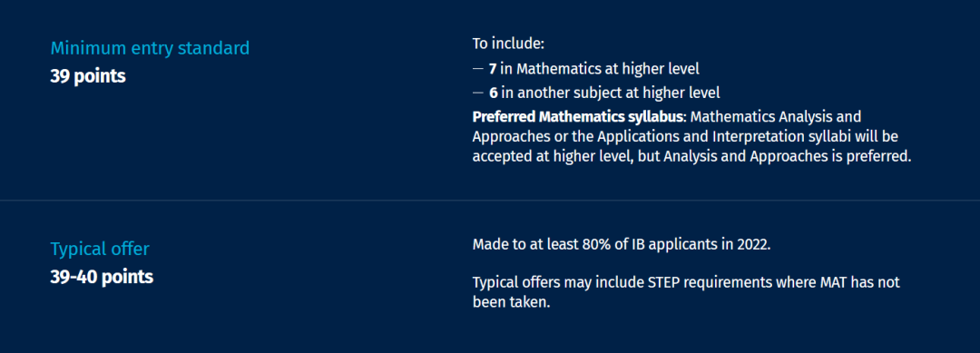Image resolution: width=980 pixels, height=353 pixels.
Task: Click the "Typical offers may include STEP" line
Action: [686, 282]
